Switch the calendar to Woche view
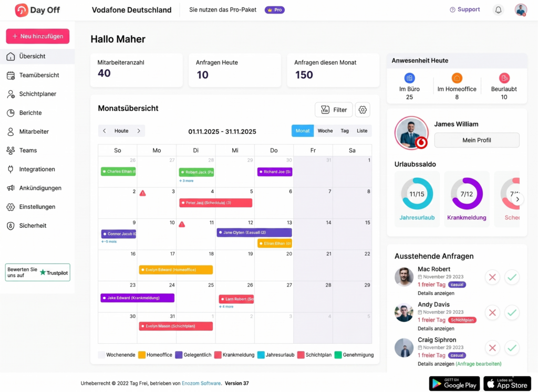Viewport: 538px width, 392px height. 325,131
